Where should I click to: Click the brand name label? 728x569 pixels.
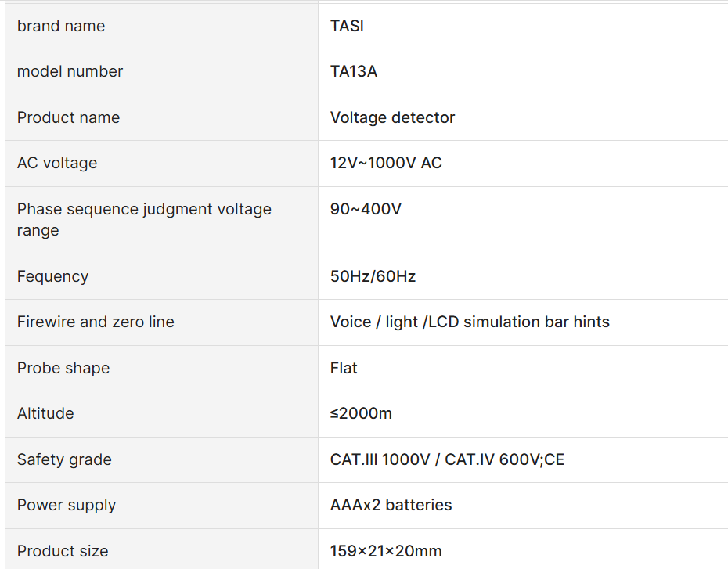61,26
